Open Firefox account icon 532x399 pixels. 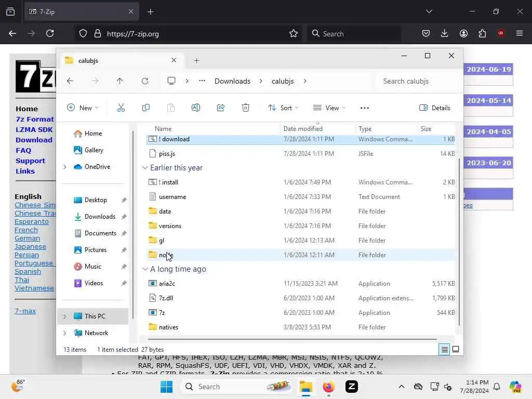[x=463, y=33]
